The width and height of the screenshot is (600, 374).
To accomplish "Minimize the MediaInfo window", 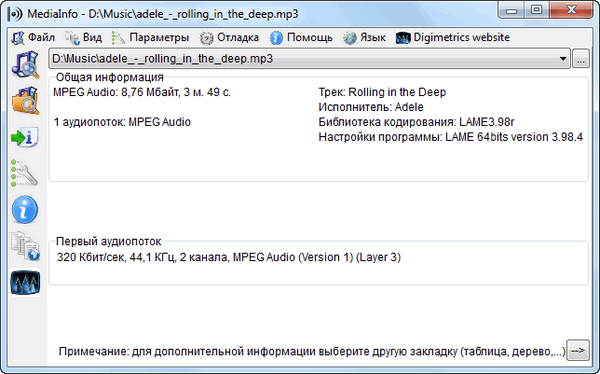I will click(x=511, y=10).
